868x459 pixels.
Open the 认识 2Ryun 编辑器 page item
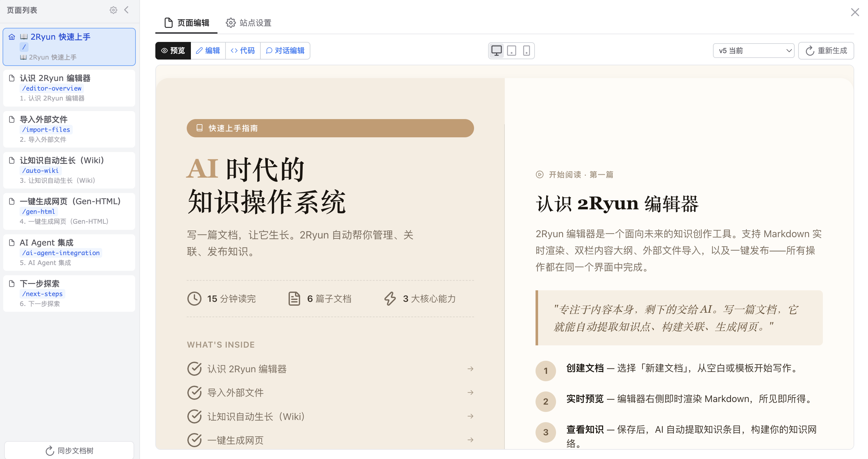click(x=69, y=88)
